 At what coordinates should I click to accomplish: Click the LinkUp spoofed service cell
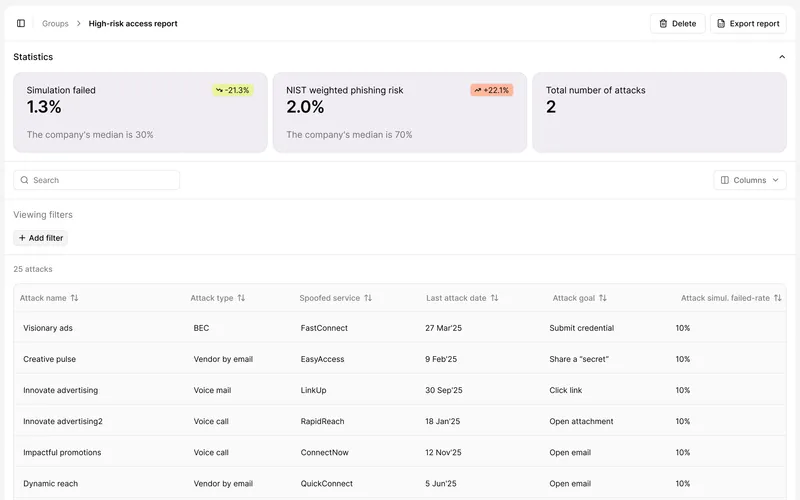(313, 390)
